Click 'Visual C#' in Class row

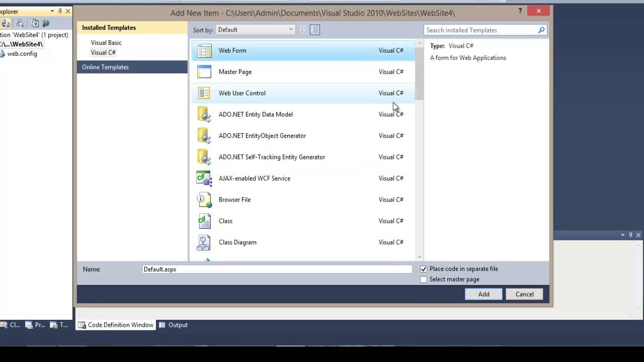pyautogui.click(x=391, y=221)
